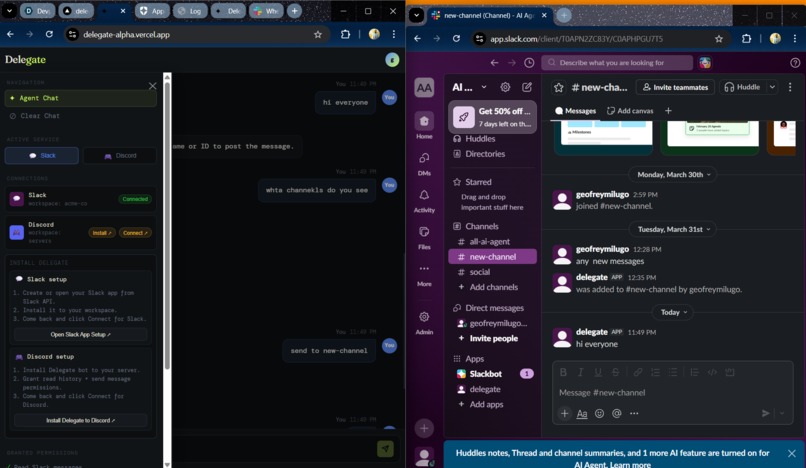This screenshot has width=806, height=468.
Task: Expand the Today date dropdown
Action: coord(674,312)
